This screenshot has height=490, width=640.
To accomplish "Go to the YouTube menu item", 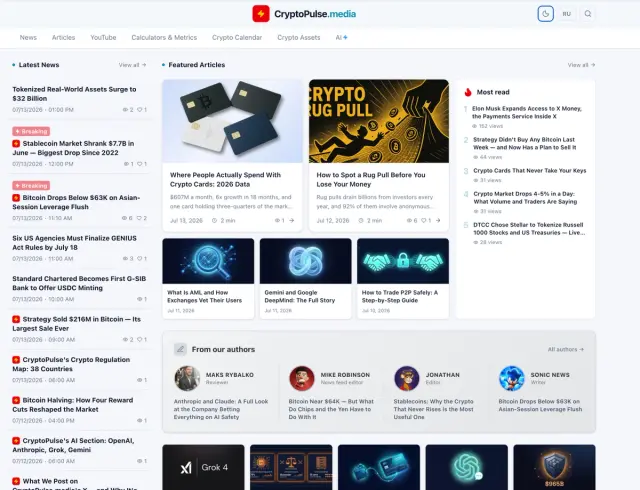I will 103,38.
